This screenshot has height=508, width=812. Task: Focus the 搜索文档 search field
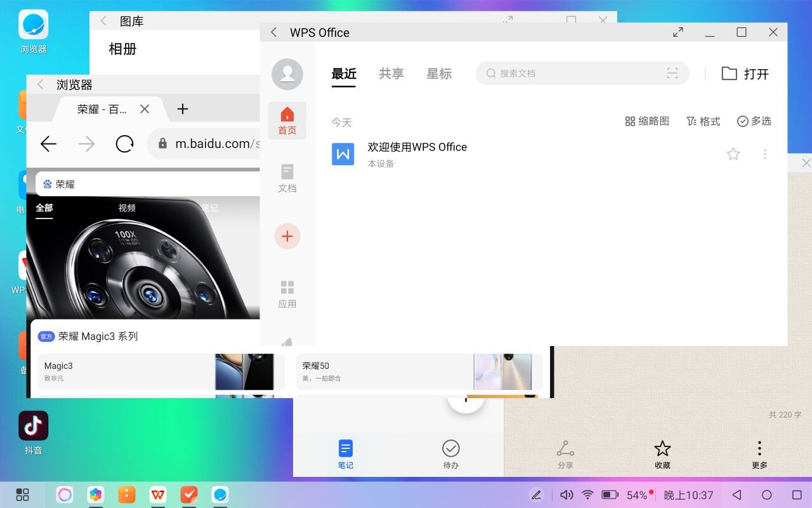[582, 73]
